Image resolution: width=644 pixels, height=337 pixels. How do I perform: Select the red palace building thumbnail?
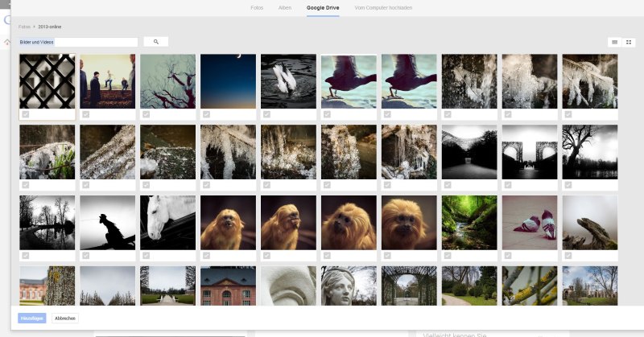[228, 286]
